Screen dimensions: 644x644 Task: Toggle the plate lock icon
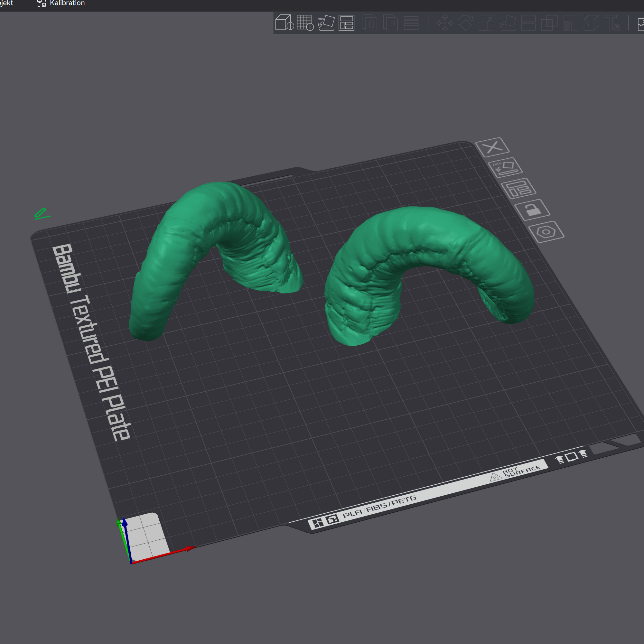(532, 210)
